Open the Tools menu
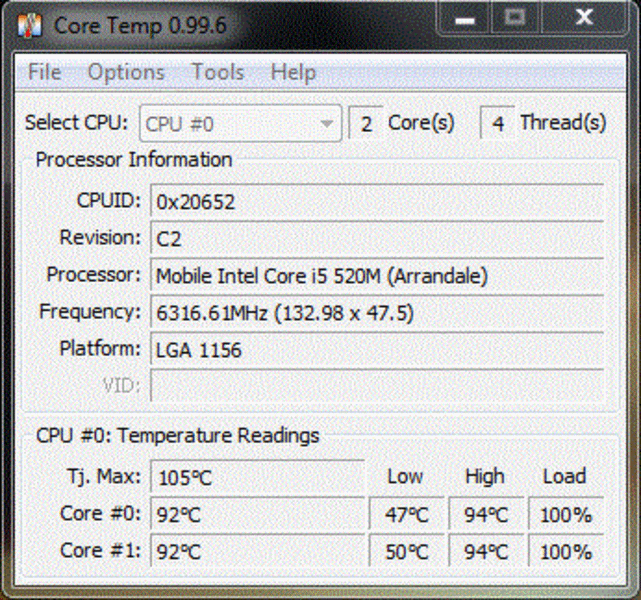This screenshot has width=641, height=600. pos(218,72)
